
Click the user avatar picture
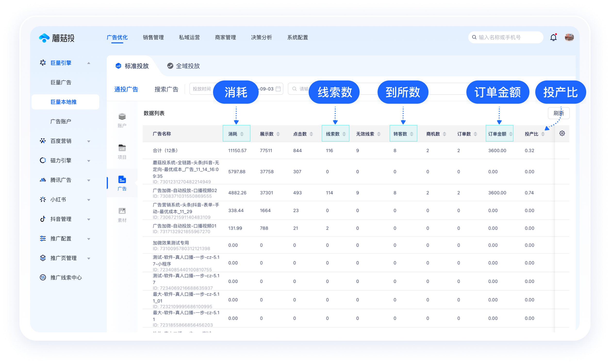point(569,37)
